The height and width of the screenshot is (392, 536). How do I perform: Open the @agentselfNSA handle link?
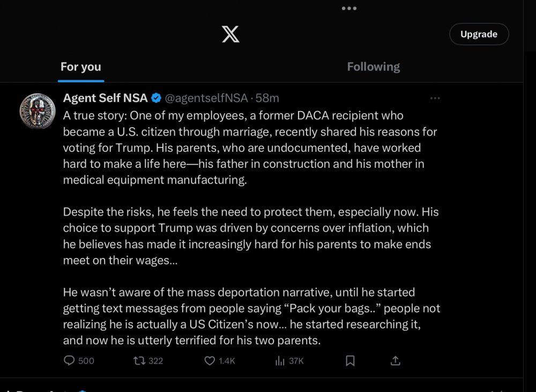coord(206,98)
